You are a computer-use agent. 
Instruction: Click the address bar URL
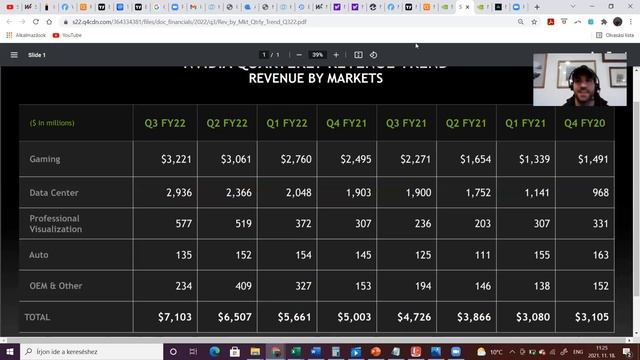[189, 22]
